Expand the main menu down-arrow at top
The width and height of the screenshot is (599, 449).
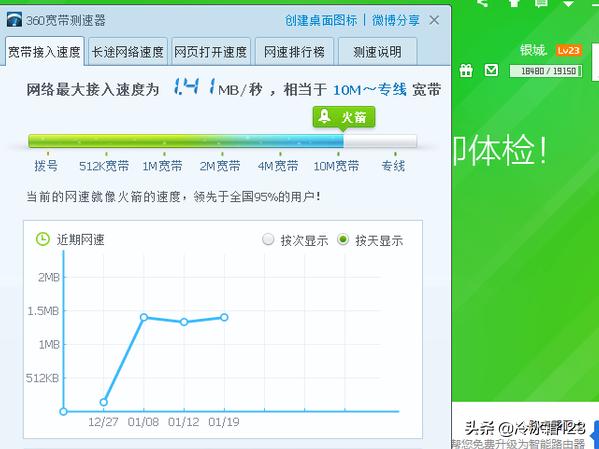click(569, 3)
